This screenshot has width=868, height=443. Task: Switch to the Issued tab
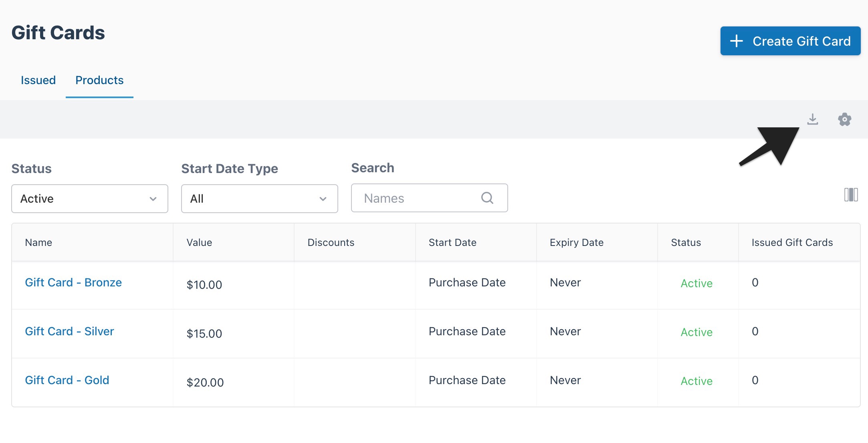click(x=38, y=80)
